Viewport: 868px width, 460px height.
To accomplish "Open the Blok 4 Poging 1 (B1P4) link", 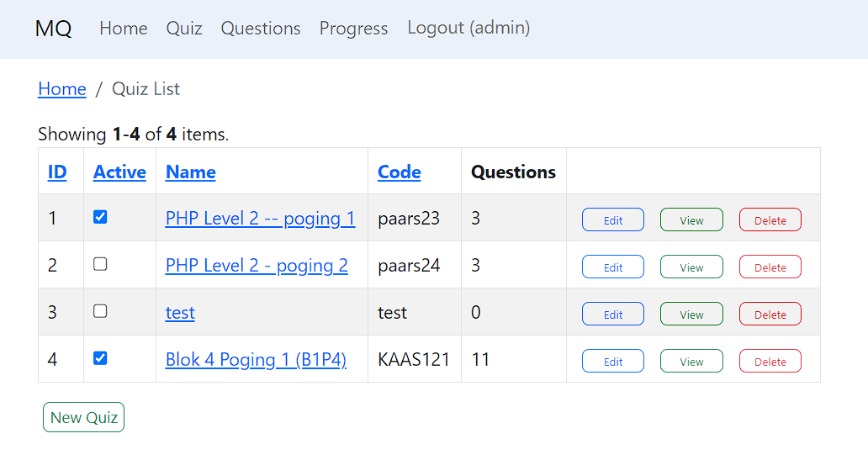I will [256, 360].
